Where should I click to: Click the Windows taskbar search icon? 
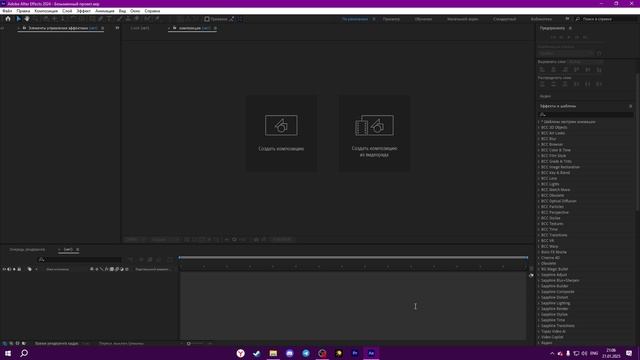coord(24,353)
